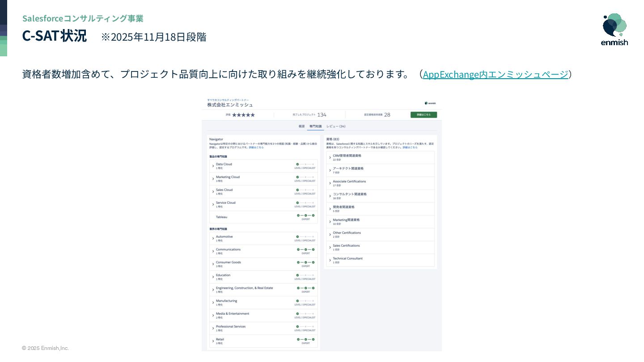Open the AppExchange内エンミッシュページ hyperlink
644x362 pixels.
tap(496, 74)
